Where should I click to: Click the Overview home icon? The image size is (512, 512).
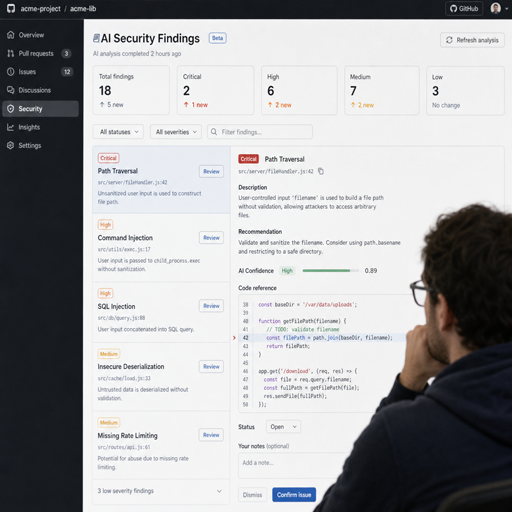[11, 35]
